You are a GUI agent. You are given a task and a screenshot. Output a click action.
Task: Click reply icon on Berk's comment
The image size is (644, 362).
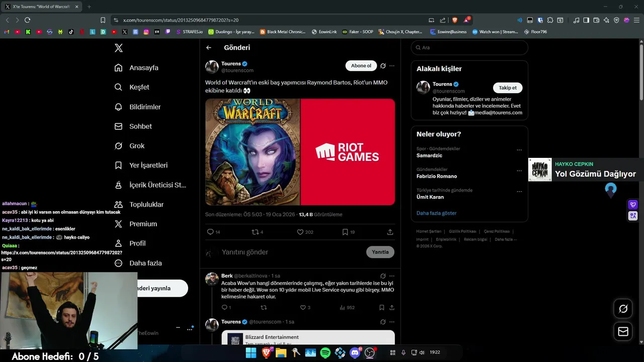click(x=224, y=307)
